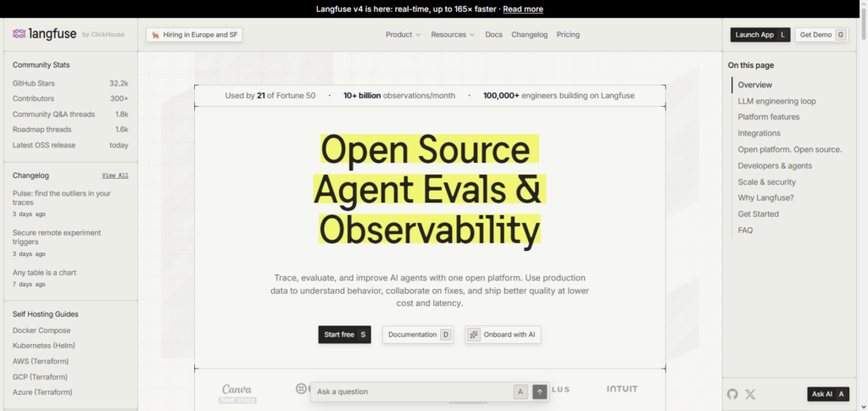Click the Start free button
Viewport: 868px width, 411px height.
[344, 335]
